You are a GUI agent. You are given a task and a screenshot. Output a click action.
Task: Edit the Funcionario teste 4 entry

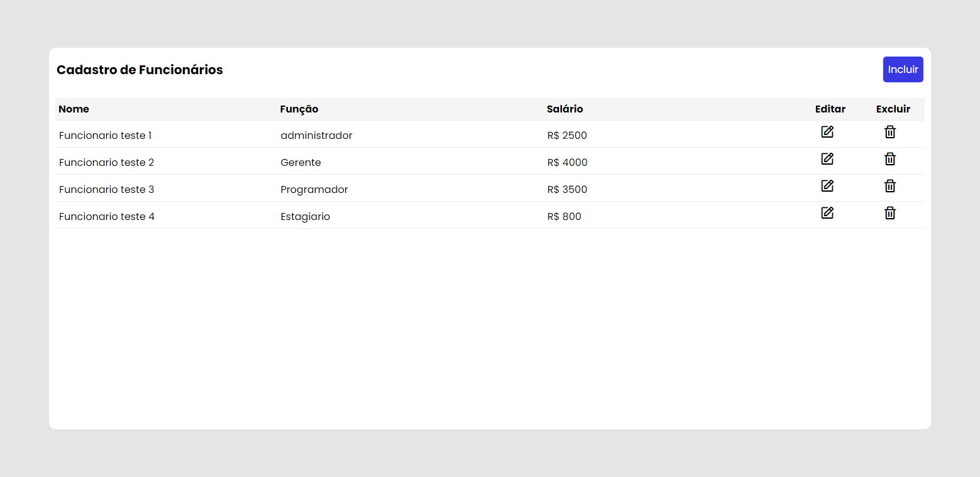827,213
